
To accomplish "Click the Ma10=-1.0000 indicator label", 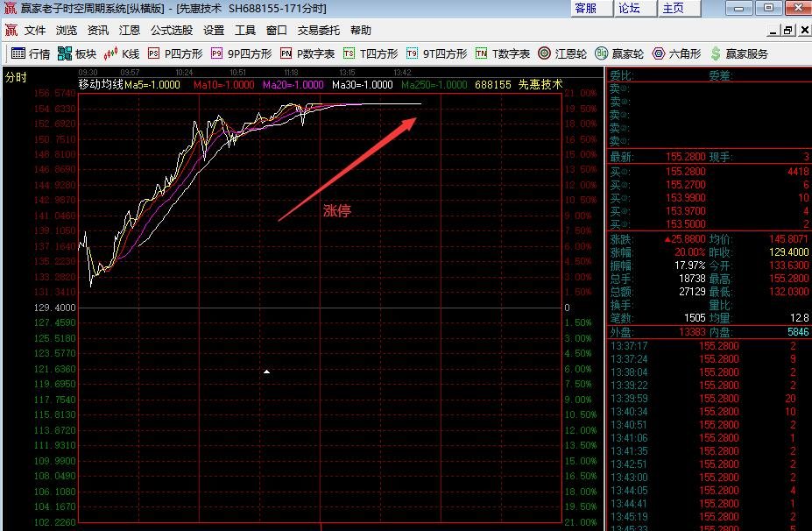I will point(223,84).
